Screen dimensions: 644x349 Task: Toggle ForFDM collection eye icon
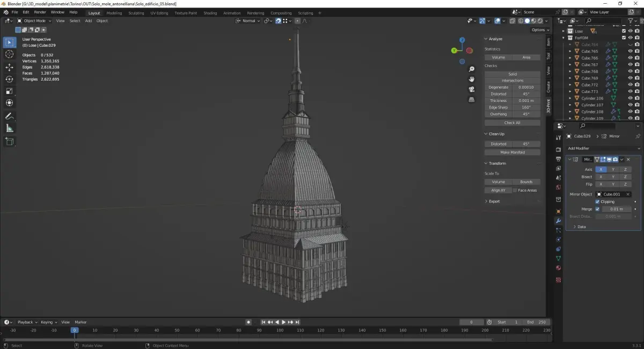click(631, 38)
